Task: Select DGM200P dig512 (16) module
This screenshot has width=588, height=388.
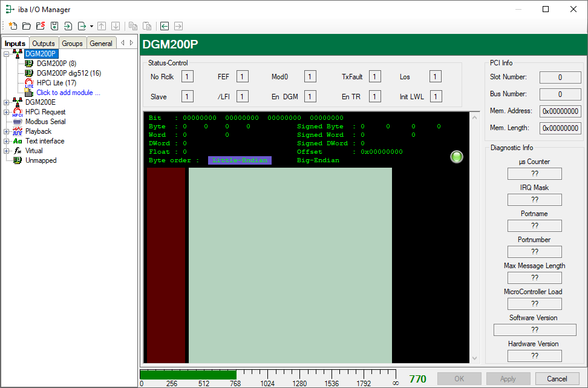Action: (69, 73)
